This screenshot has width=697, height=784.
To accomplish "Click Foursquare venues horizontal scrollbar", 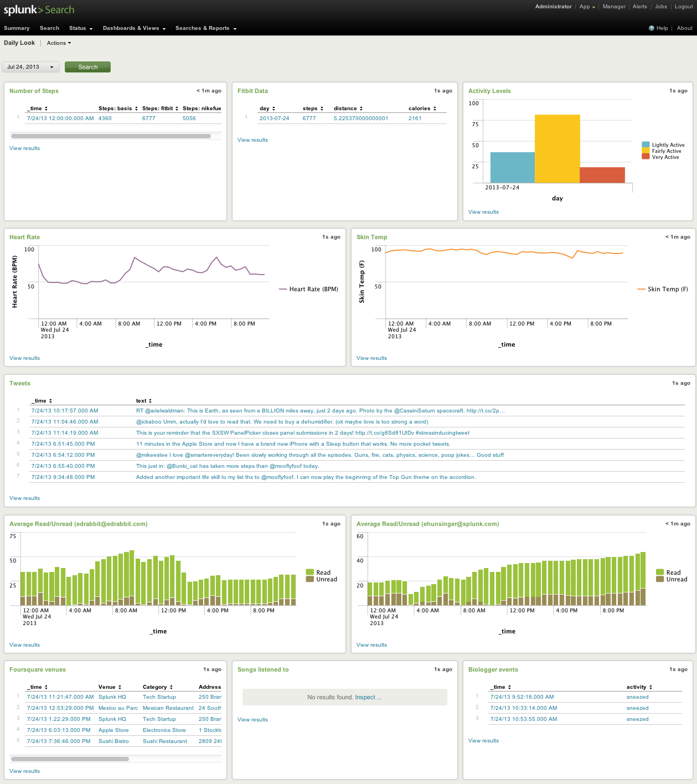I will coord(70,759).
